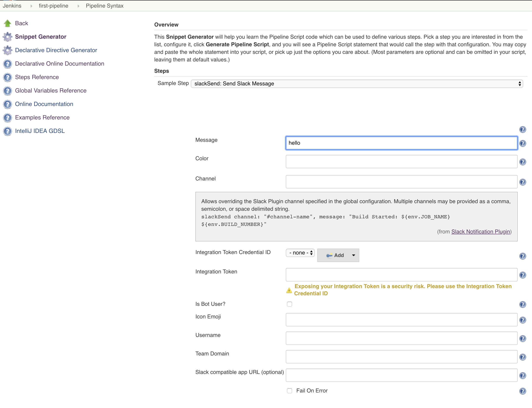Open Steps Reference link in sidebar
The image size is (532, 408).
pyautogui.click(x=37, y=77)
